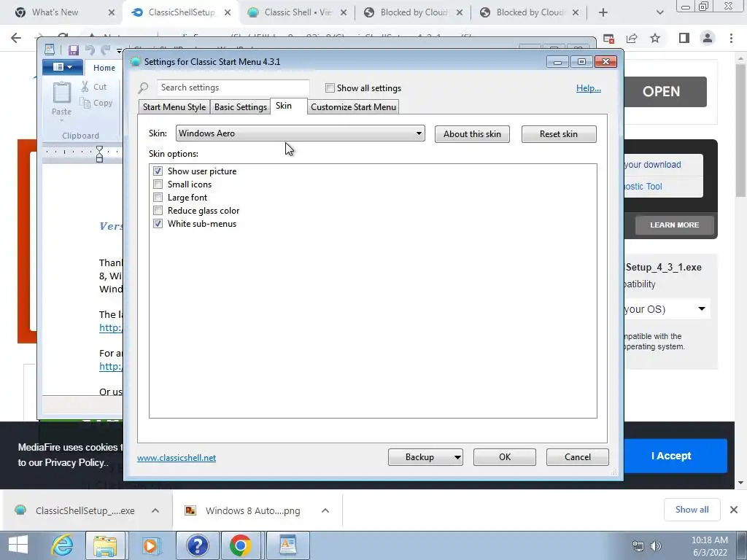Click the search magnifier icon in settings
Viewport: 747px width, 560px height.
[144, 88]
